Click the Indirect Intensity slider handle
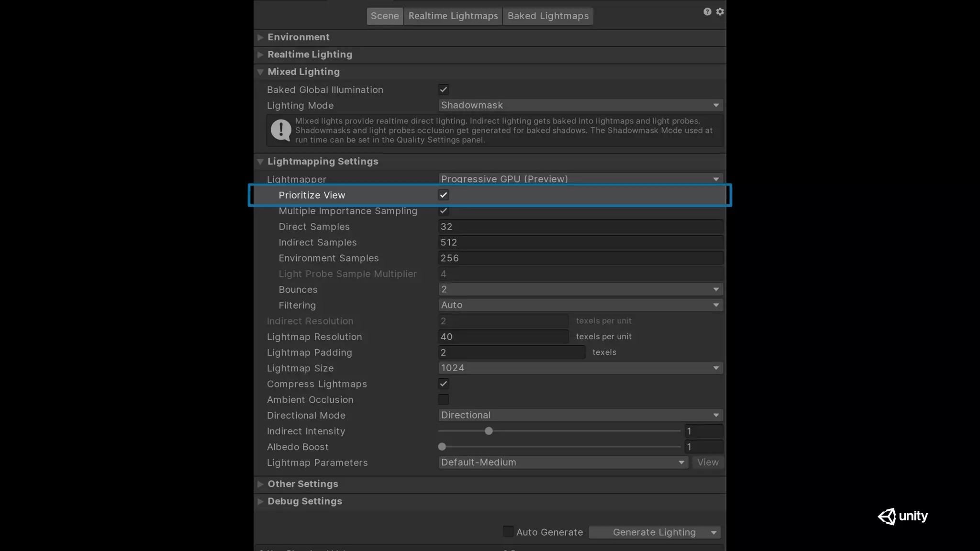The image size is (980, 551). [x=489, y=431]
